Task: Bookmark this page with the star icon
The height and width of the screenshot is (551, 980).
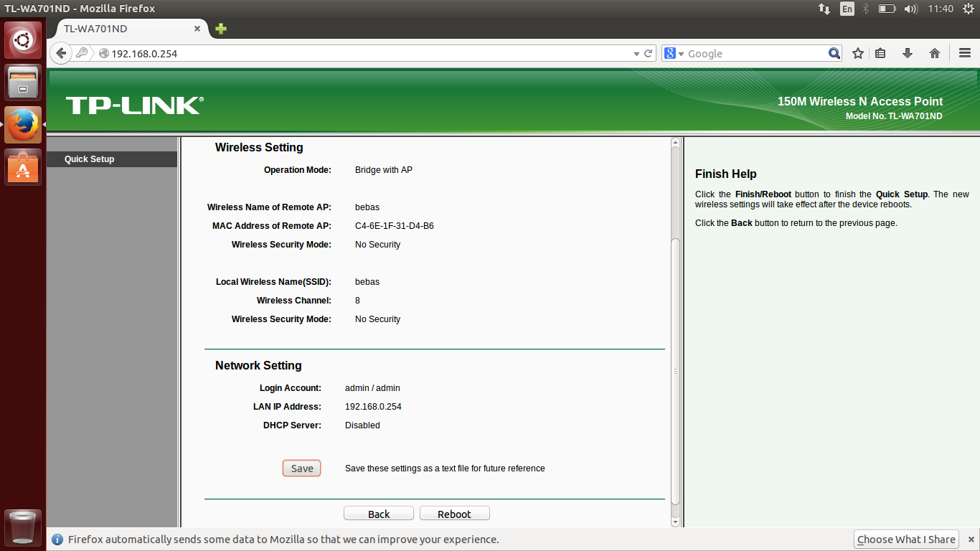Action: coord(857,53)
